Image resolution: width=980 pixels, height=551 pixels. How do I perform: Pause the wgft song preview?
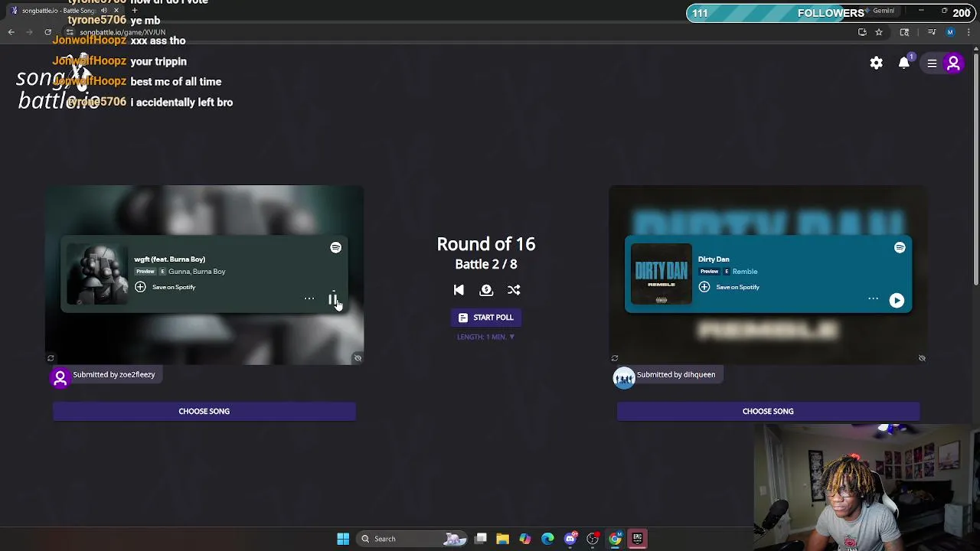point(333,300)
